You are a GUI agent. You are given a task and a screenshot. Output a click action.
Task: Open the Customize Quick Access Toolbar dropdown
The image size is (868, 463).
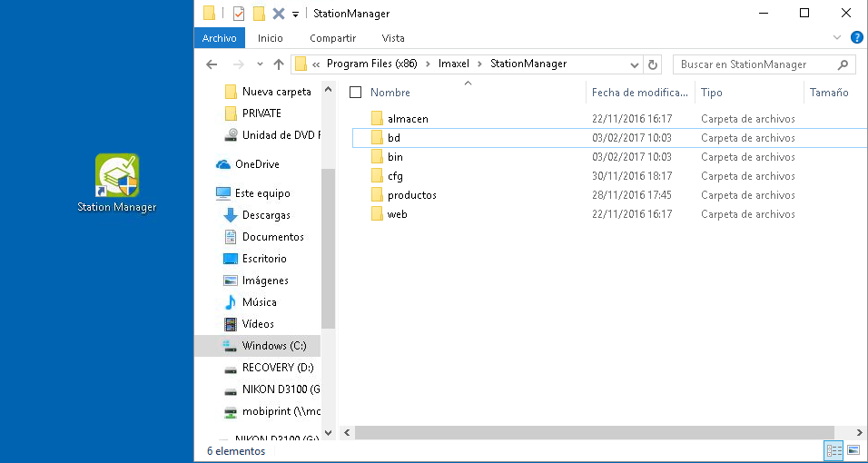[x=296, y=14]
